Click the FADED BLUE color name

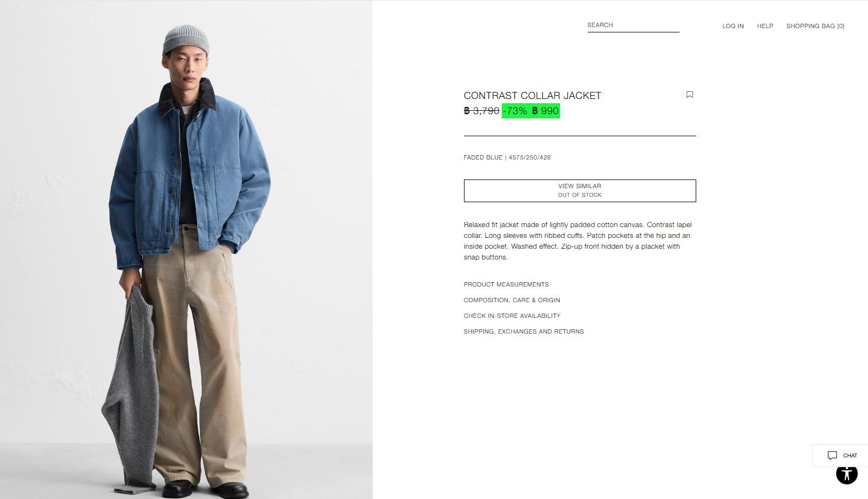point(483,157)
